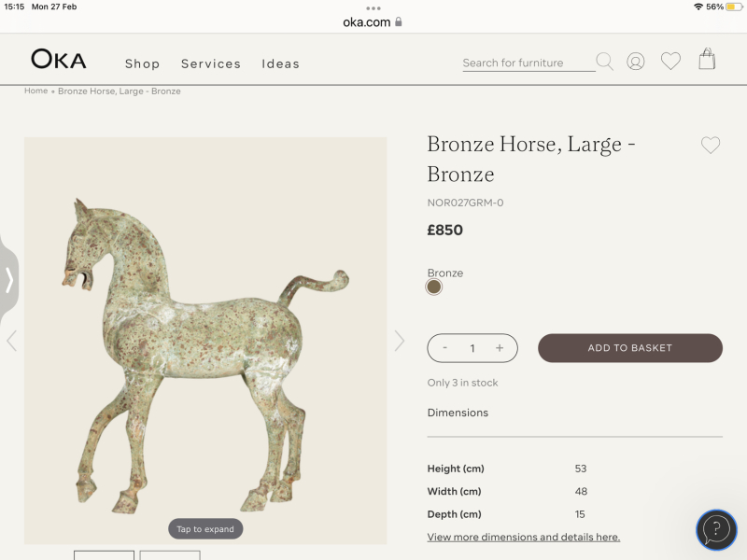Open View more dimensions and details link
Viewport: 747px width, 560px height.
click(x=523, y=538)
